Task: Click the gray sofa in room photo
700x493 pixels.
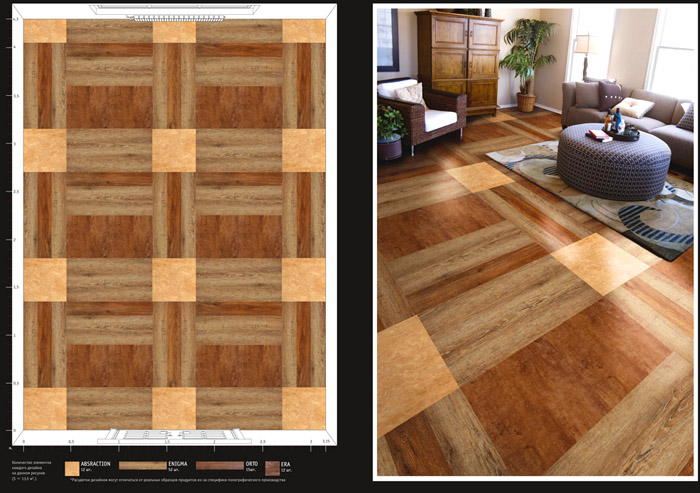Action: tap(630, 110)
